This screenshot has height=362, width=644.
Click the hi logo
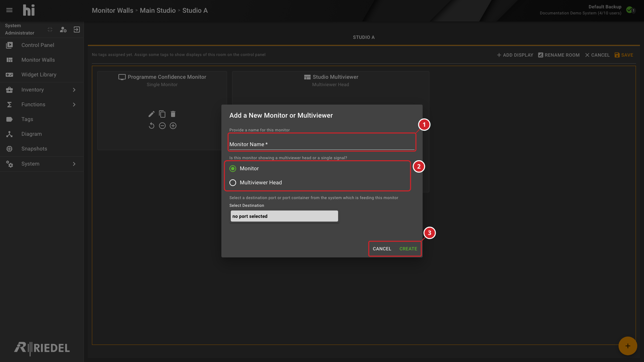point(29,10)
